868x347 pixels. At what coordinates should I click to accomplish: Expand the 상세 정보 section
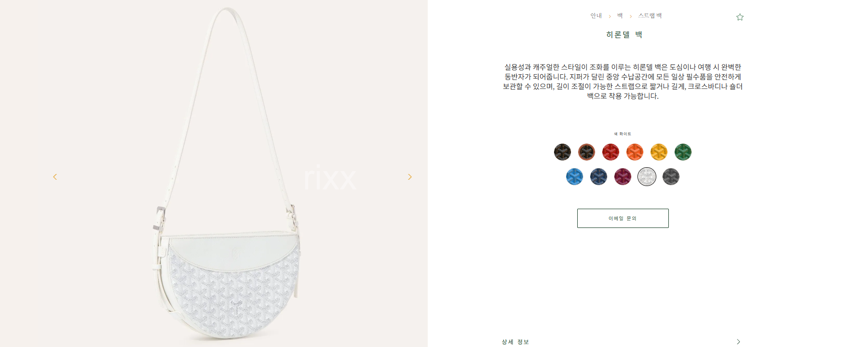(621, 342)
